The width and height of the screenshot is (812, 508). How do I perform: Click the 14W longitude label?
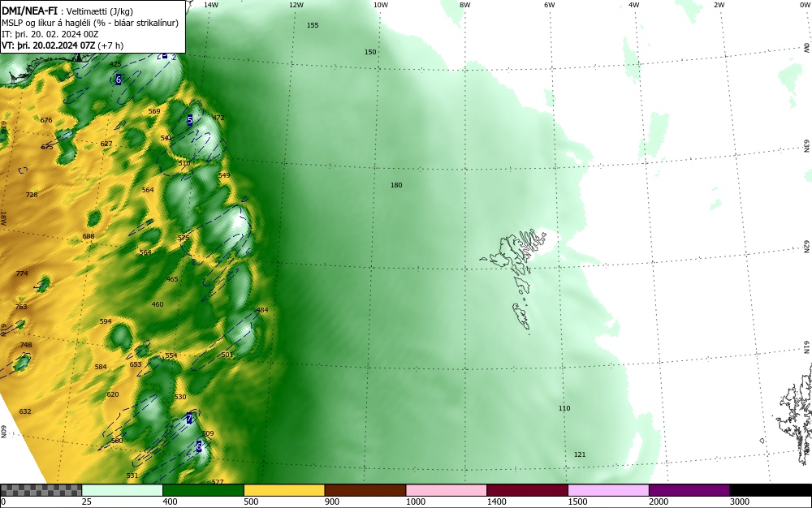[x=211, y=5]
